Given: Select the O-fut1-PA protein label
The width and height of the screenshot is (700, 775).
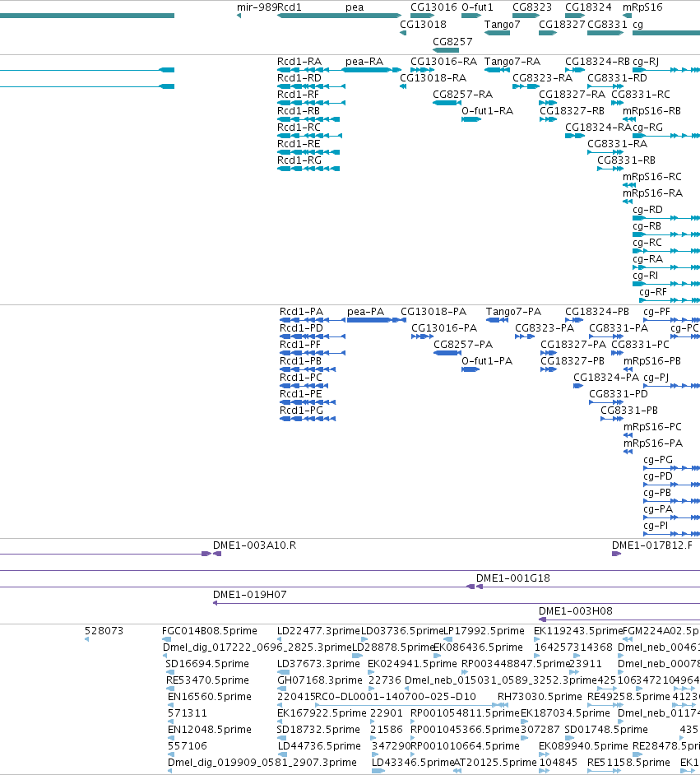Looking at the screenshot, I should point(487,361).
